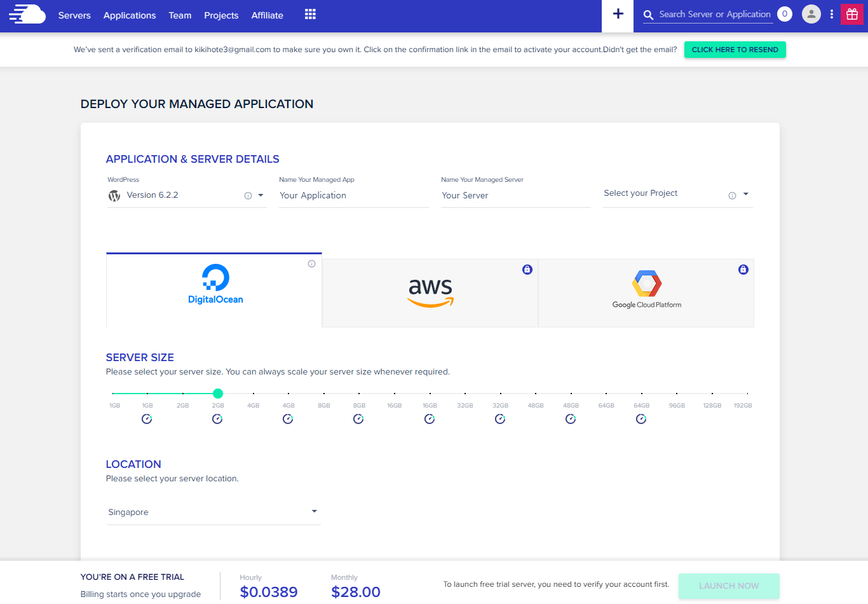Click the lock icon on the AWS card
The height and width of the screenshot is (604, 868).
point(527,270)
